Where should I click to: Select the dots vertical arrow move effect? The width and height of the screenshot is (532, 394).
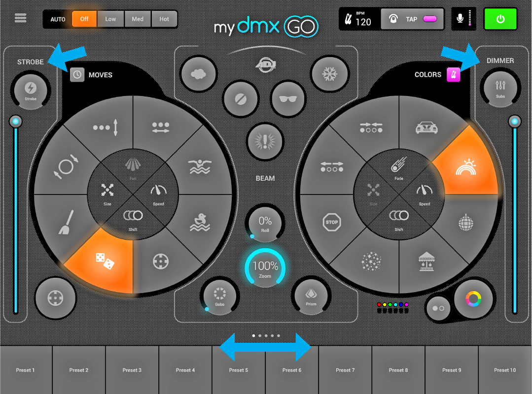[x=106, y=128]
